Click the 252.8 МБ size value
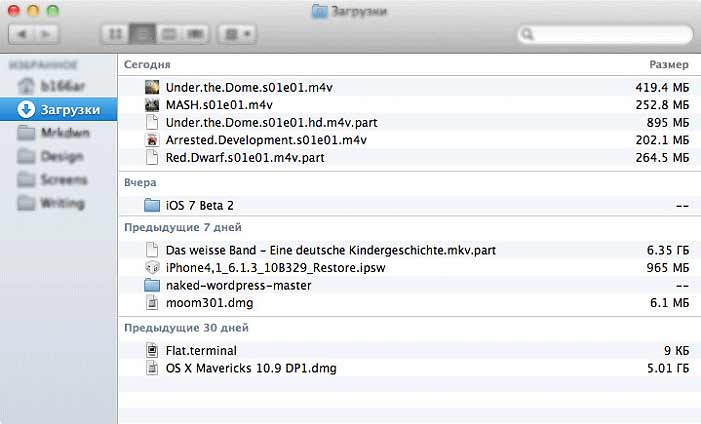 [x=662, y=105]
